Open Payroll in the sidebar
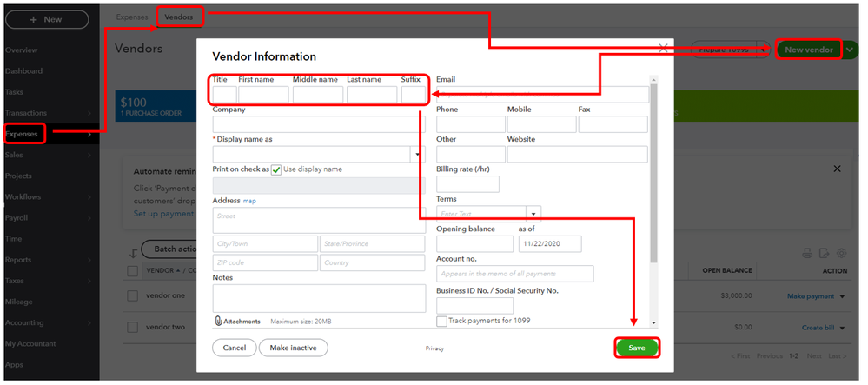The width and height of the screenshot is (868, 385). click(x=17, y=218)
